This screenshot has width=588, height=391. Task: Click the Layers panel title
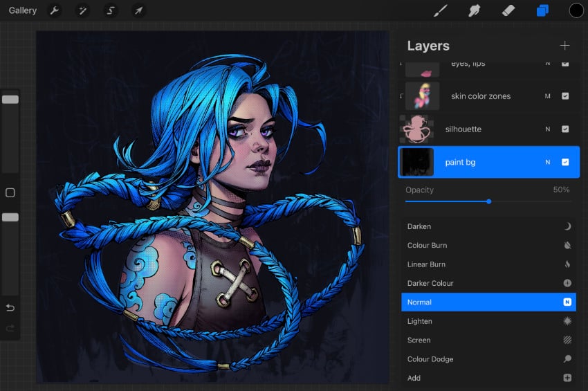[x=428, y=46]
